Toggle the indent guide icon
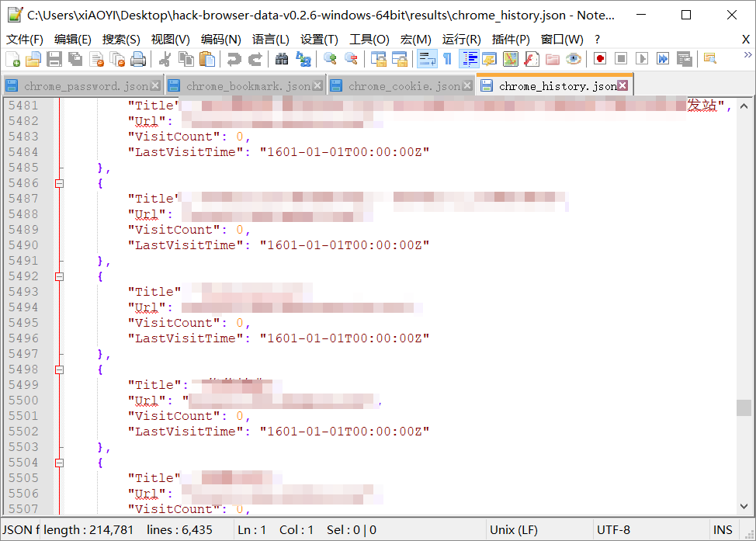This screenshot has height=541, width=756. pos(469,59)
